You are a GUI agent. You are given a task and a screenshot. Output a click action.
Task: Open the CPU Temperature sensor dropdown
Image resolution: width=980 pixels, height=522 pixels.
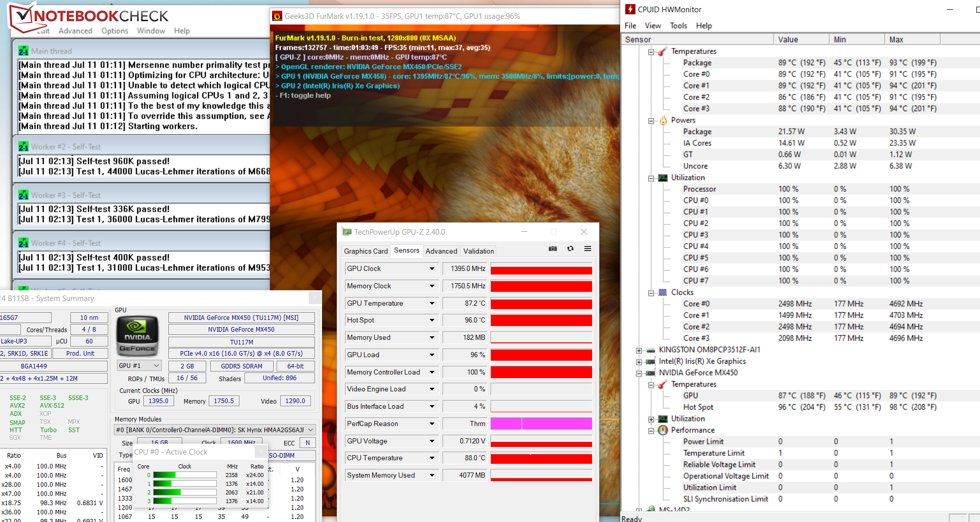pos(432,458)
